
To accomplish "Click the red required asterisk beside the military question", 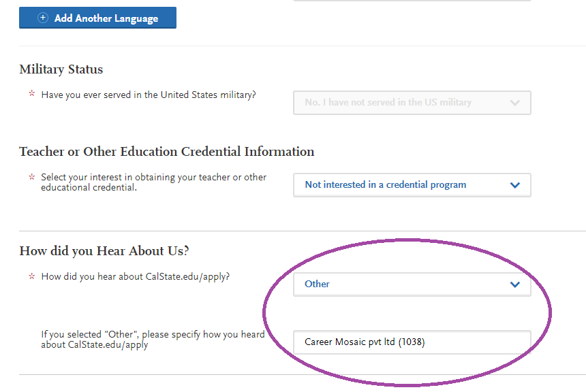I will point(32,94).
